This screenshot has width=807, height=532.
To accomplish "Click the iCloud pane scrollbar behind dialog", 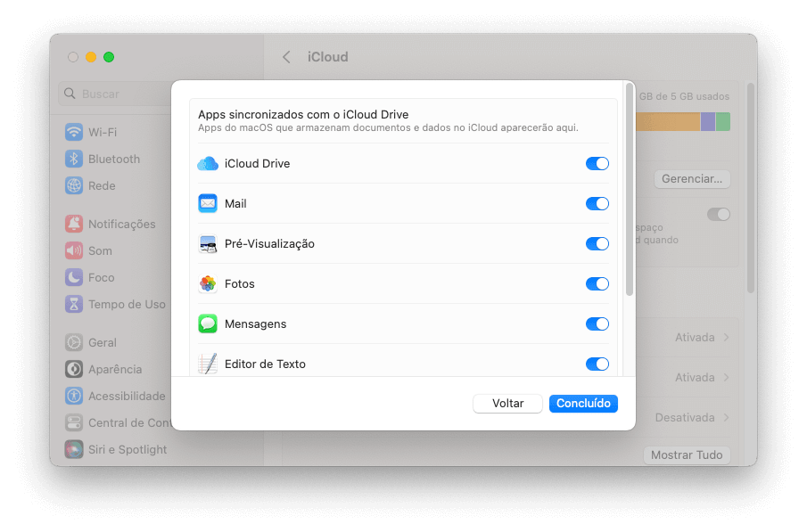I will click(751, 188).
